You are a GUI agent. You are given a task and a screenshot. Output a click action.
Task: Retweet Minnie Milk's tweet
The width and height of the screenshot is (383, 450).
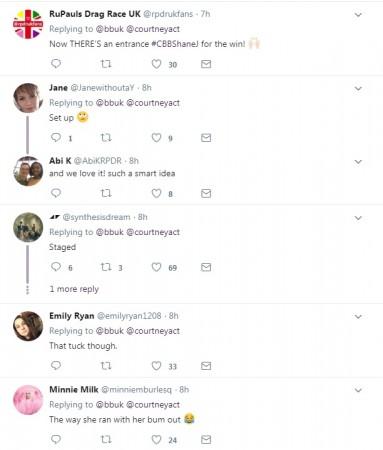[106, 439]
